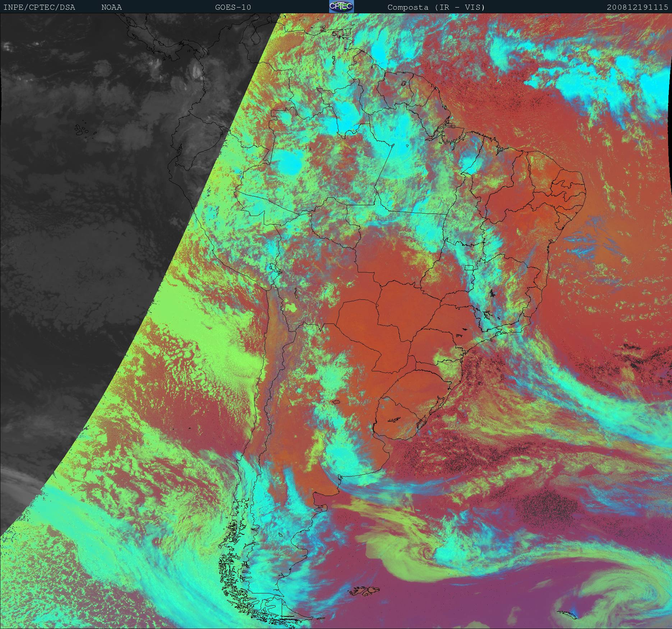
Task: Select the GOES-10 satellite label
Action: coord(233,7)
